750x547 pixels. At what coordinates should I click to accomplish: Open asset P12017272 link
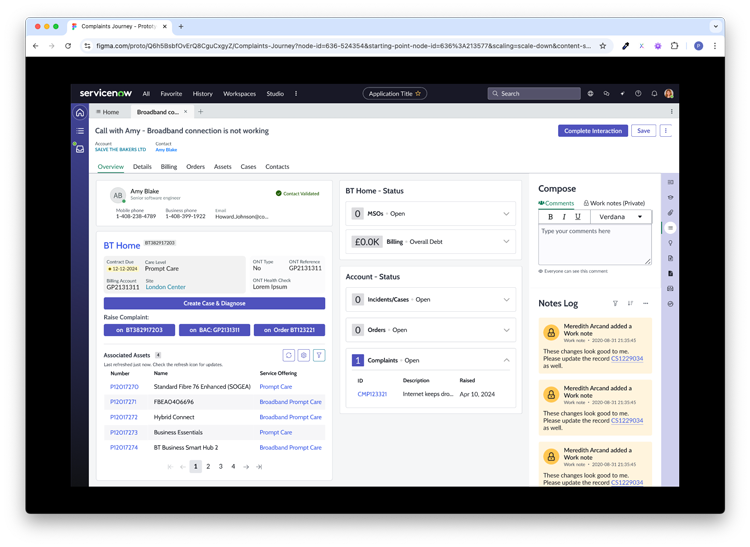point(123,417)
